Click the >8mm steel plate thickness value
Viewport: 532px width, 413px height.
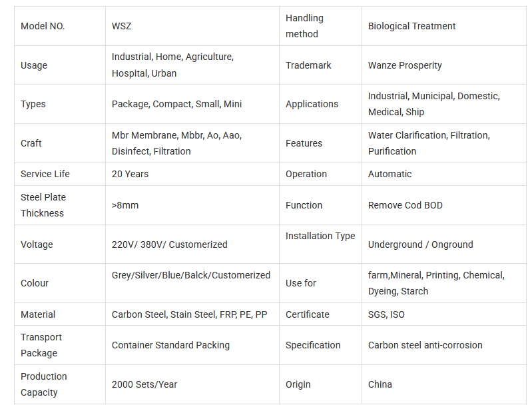click(125, 205)
